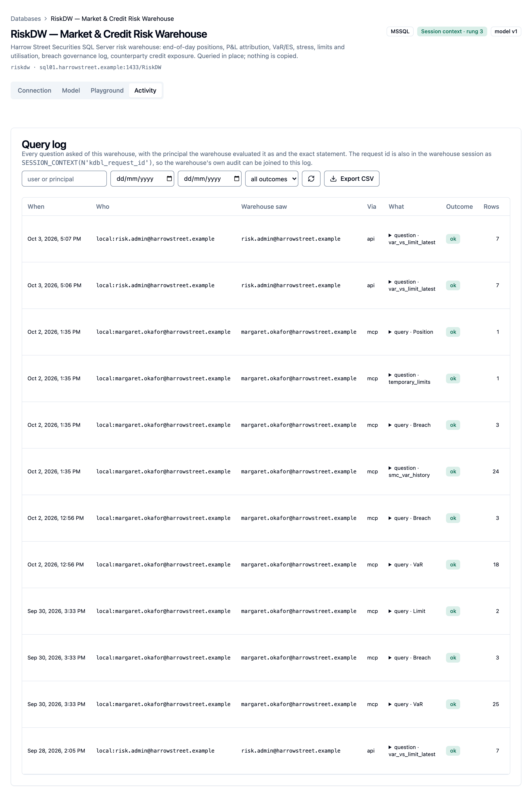The height and width of the screenshot is (800, 532).
Task: Click the second dd/mm/yyyy date input
Action: pos(209,179)
